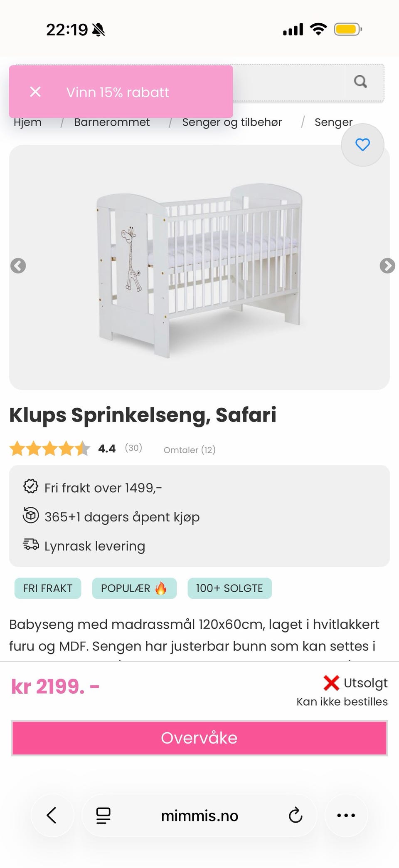Tap the search magnifier icon
399x868 pixels.
pos(360,82)
